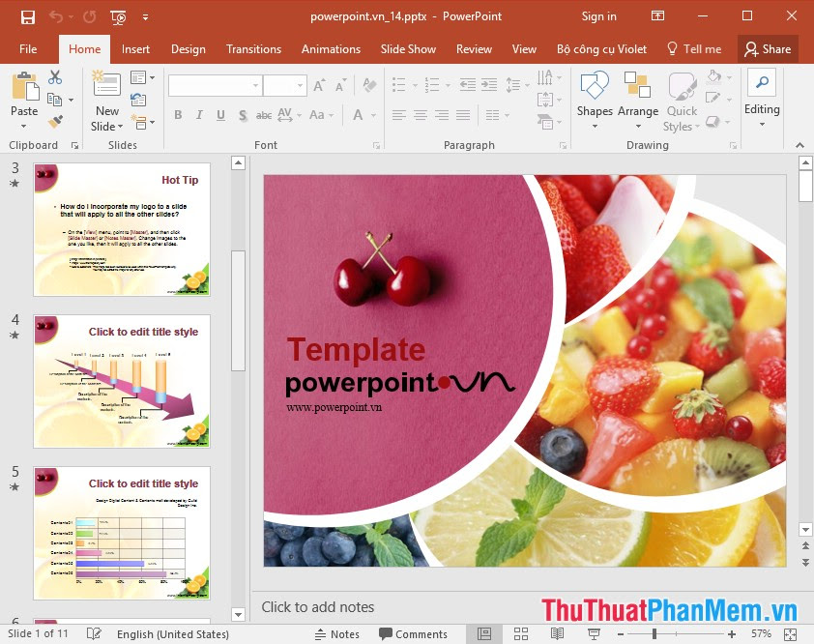Switch to the Design ribbon tab
The width and height of the screenshot is (814, 644).
(x=188, y=49)
